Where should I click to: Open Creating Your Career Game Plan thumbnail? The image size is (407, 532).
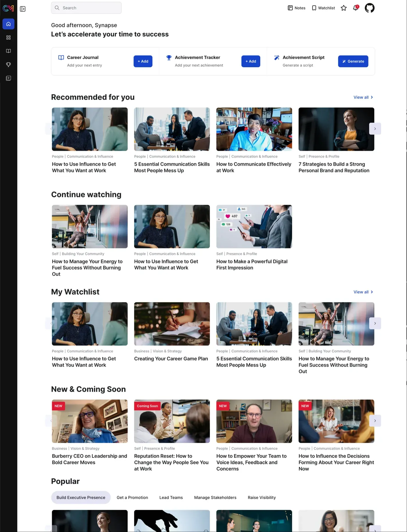coord(172,324)
